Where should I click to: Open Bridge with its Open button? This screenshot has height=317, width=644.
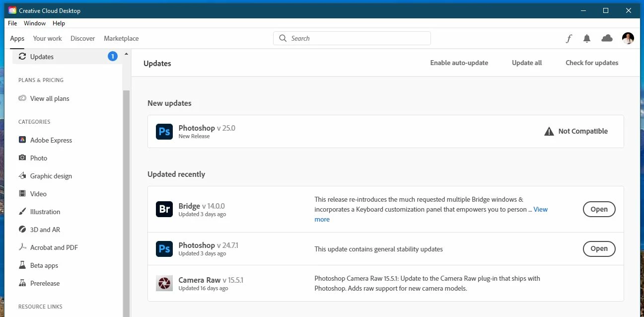coord(599,209)
